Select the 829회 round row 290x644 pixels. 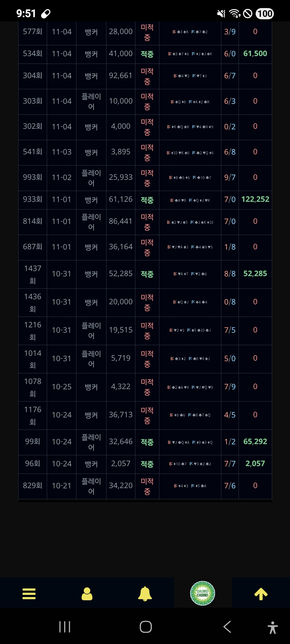(32, 486)
